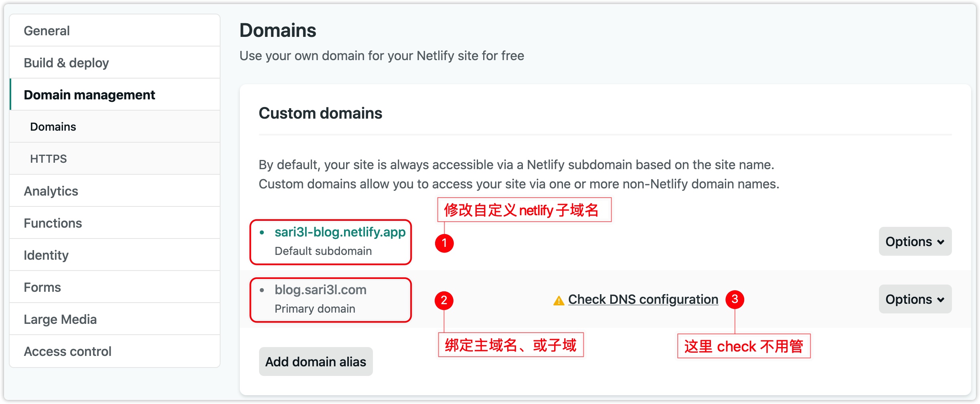Open the HTTPS sub-item
This screenshot has width=980, height=404.
115,159
